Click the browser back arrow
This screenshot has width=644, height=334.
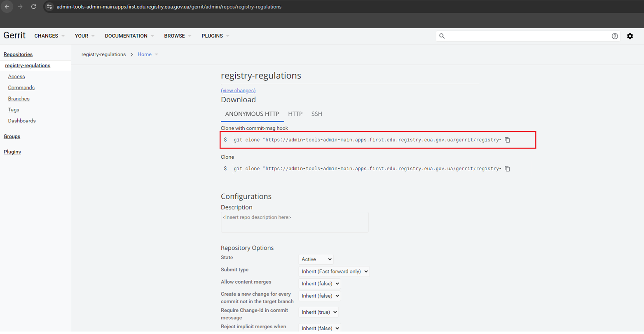coord(7,7)
